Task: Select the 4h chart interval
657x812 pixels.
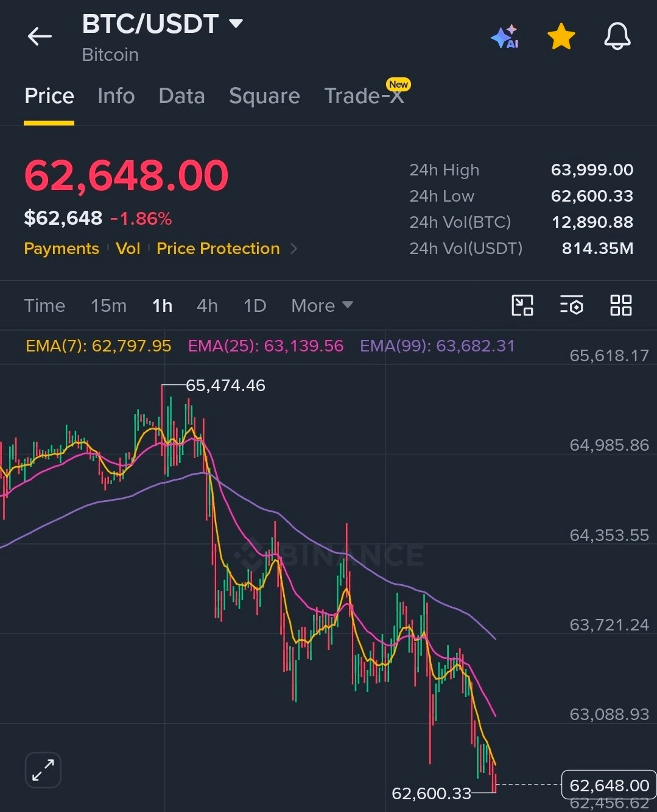Action: 207,305
